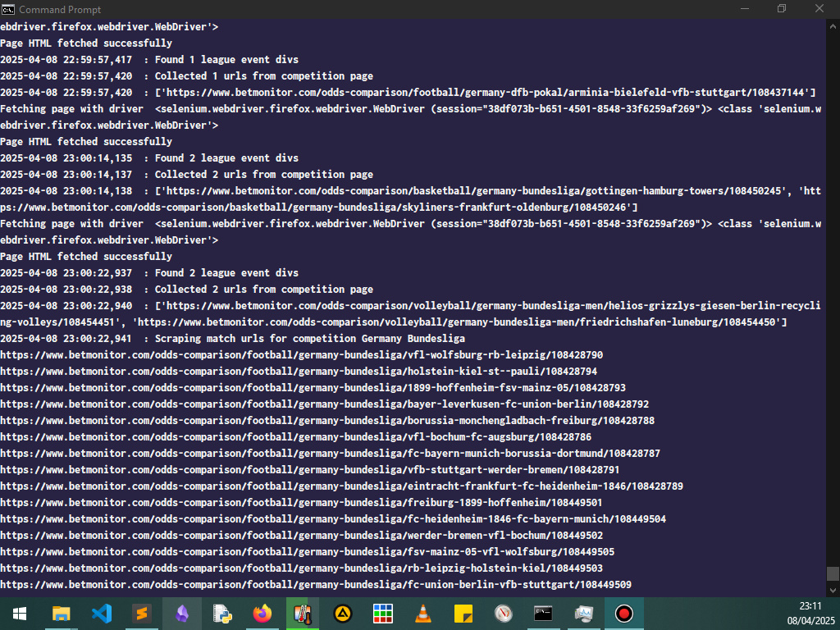This screenshot has height=630, width=840.
Task: Click the system performance monitor taskbar icon
Action: tap(583, 613)
